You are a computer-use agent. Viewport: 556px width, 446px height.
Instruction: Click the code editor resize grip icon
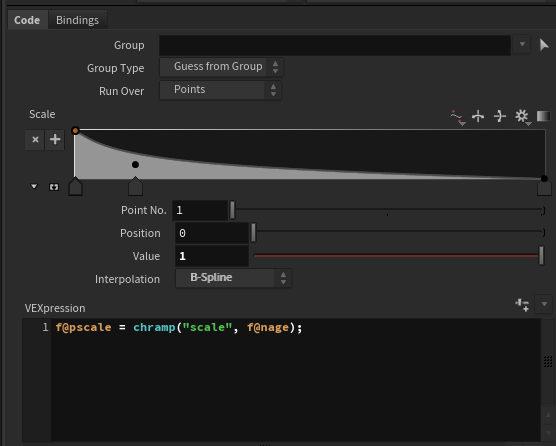(548, 361)
